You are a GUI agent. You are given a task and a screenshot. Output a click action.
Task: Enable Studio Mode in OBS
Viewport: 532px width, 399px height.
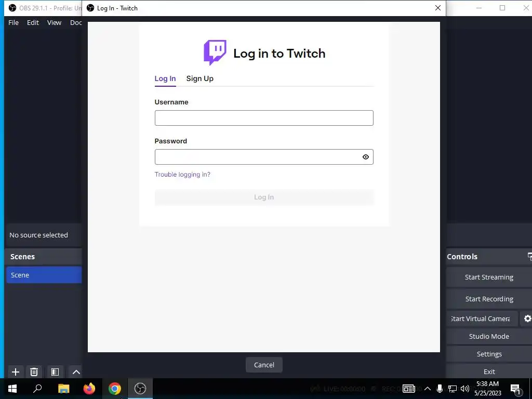point(489,336)
